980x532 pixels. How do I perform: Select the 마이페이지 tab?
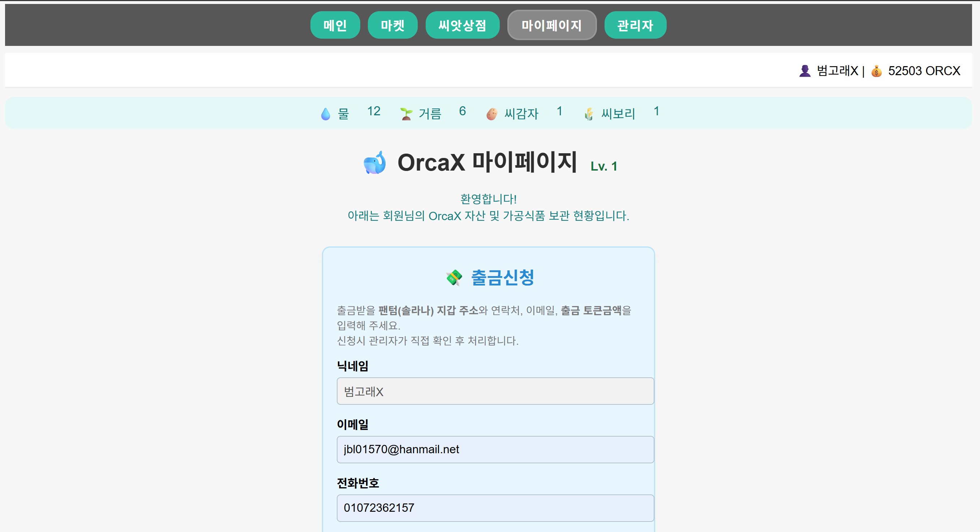[x=552, y=25]
